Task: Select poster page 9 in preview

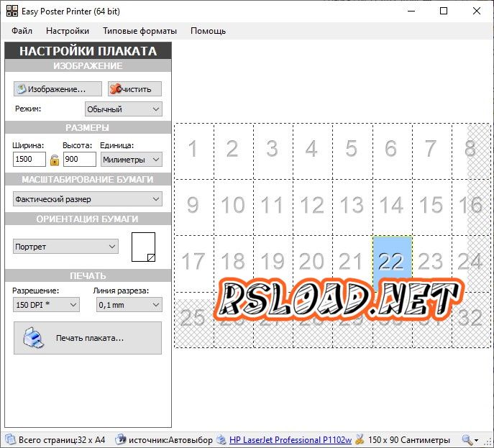Action: (194, 207)
